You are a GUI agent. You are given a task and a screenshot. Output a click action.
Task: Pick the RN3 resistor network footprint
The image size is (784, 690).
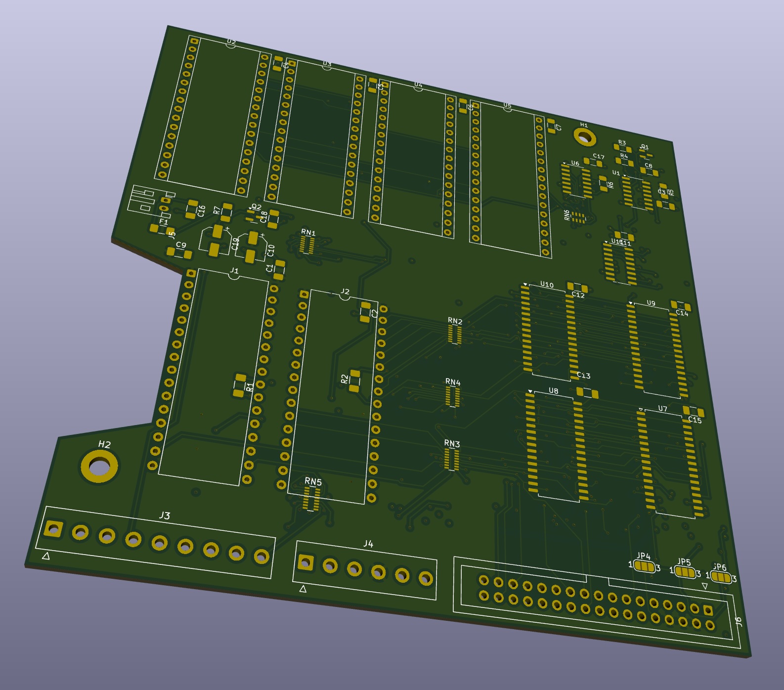coord(451,459)
